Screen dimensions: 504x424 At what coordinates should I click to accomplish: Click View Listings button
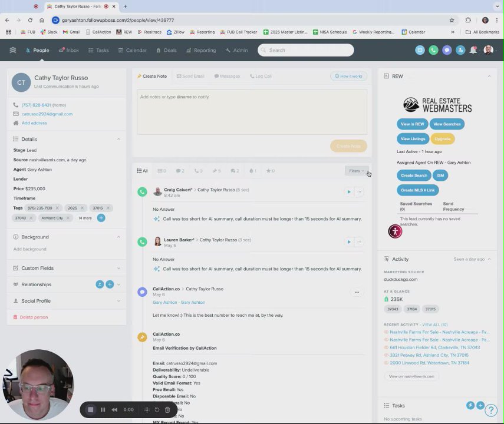[413, 139]
